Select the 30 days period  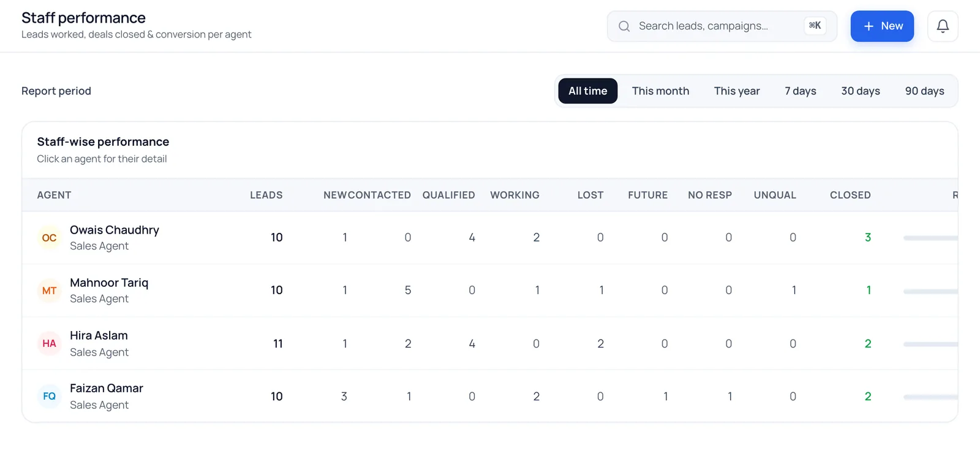[x=861, y=91]
